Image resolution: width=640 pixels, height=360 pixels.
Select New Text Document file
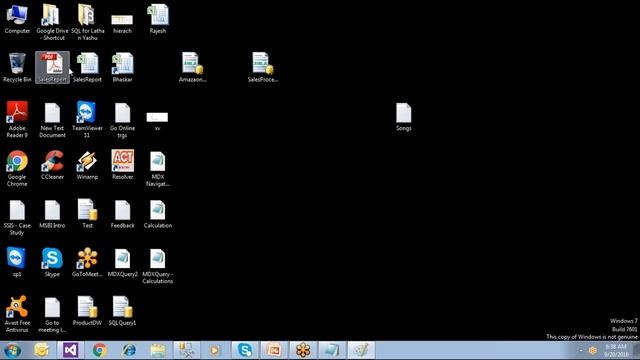(52, 120)
